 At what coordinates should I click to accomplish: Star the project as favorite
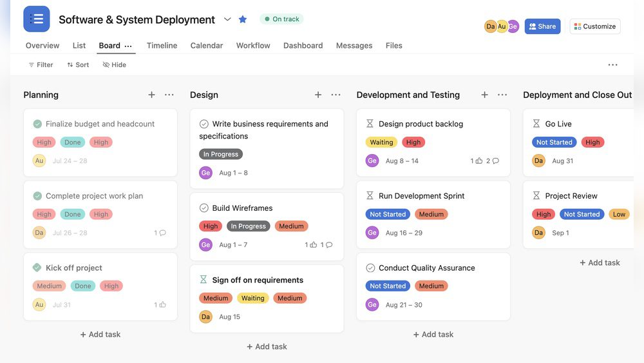[x=243, y=19]
